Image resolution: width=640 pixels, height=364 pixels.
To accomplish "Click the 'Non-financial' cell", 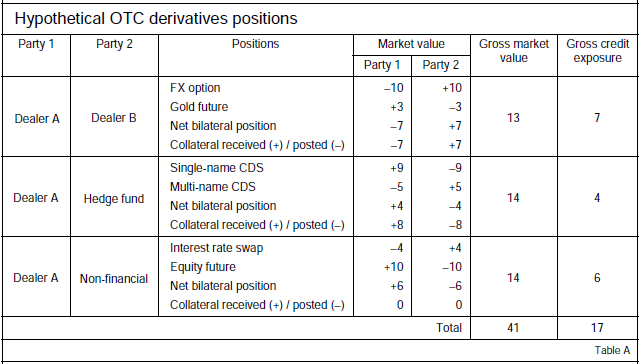I will click(114, 279).
